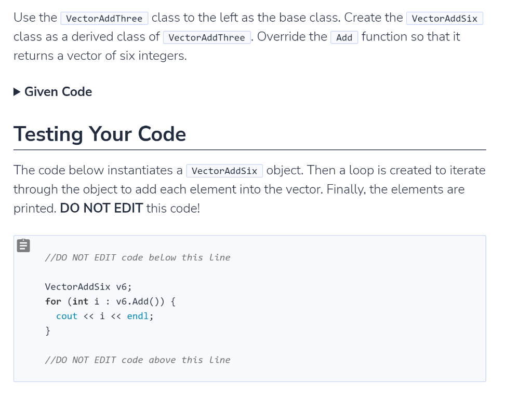Click the second VectorAddThree inline code chip

coord(206,37)
